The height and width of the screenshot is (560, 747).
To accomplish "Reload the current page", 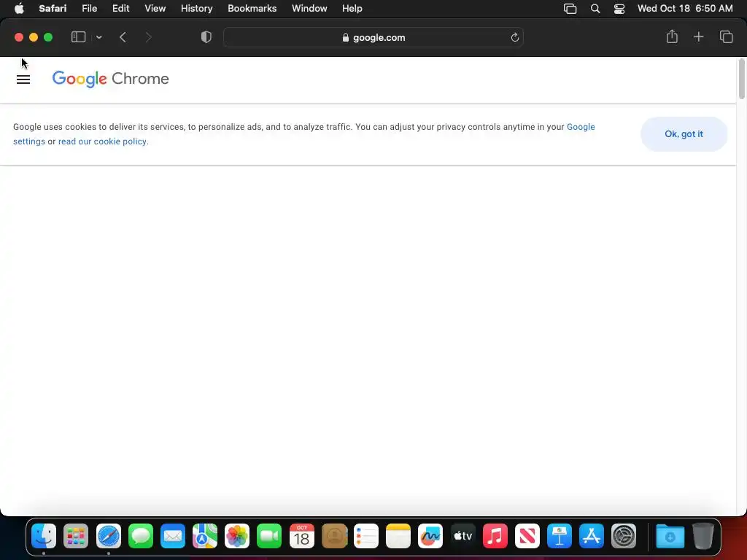I will [514, 37].
